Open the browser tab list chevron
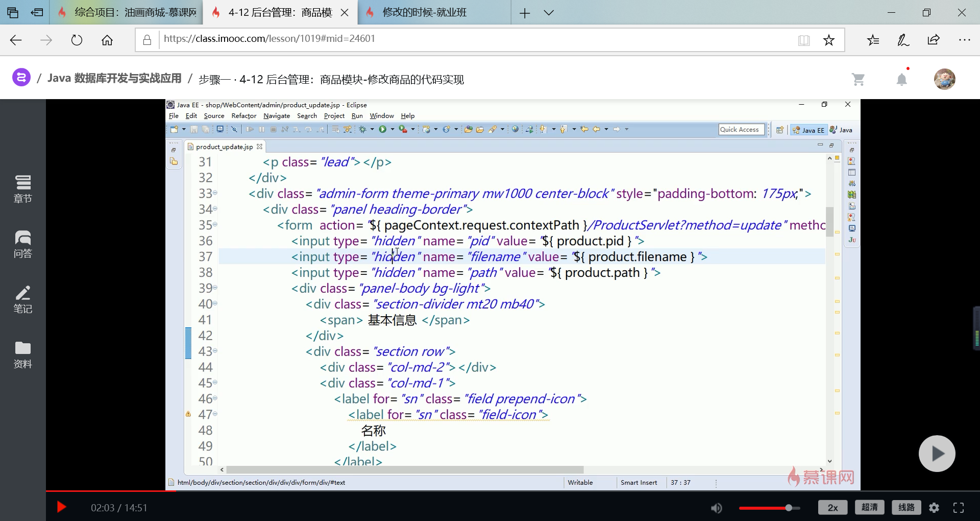The image size is (980, 521). pyautogui.click(x=549, y=13)
